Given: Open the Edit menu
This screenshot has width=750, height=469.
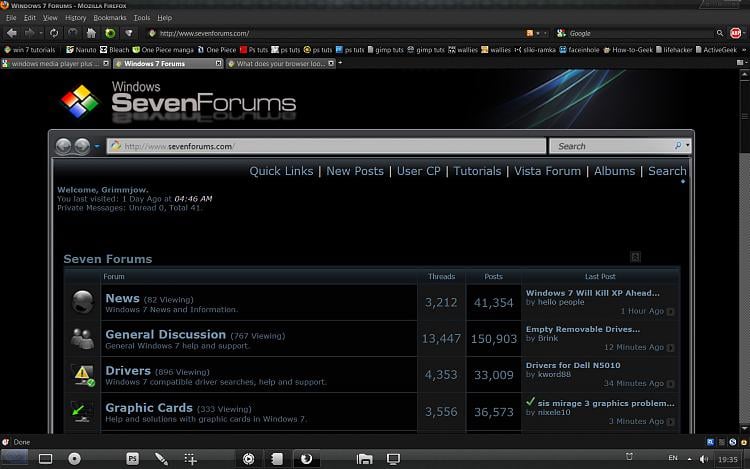Looking at the screenshot, I should pos(30,18).
